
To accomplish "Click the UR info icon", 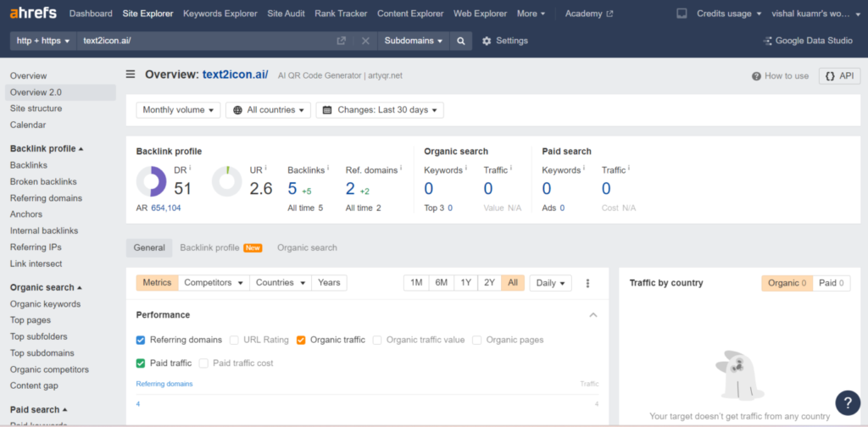I will (x=265, y=168).
